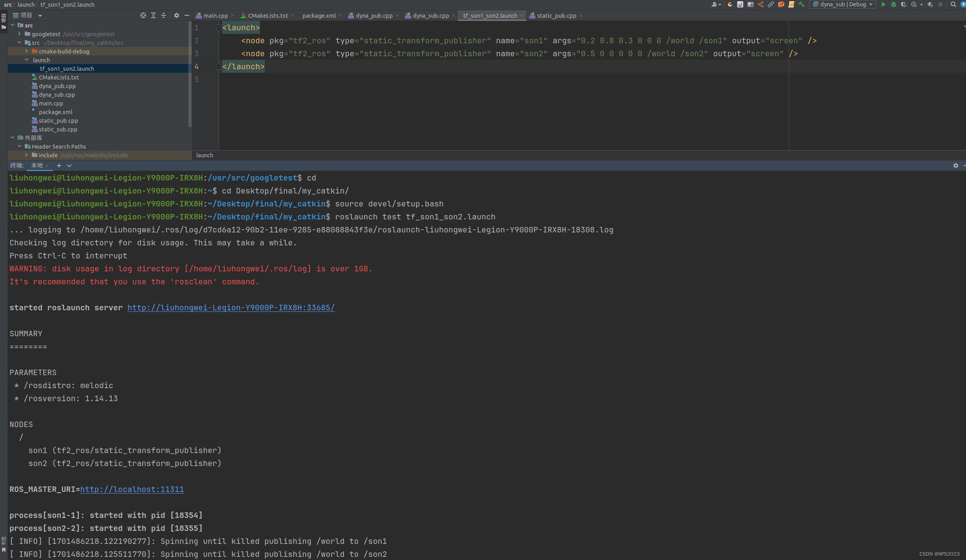Open the dyna_sub | Debug configuration dropdown
The height and width of the screenshot is (560, 966).
pos(842,4)
